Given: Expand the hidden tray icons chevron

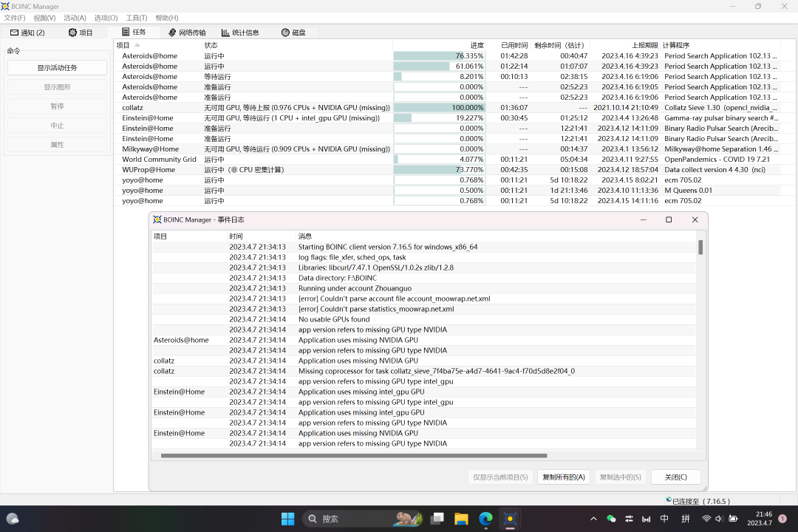Looking at the screenshot, I should (x=593, y=519).
